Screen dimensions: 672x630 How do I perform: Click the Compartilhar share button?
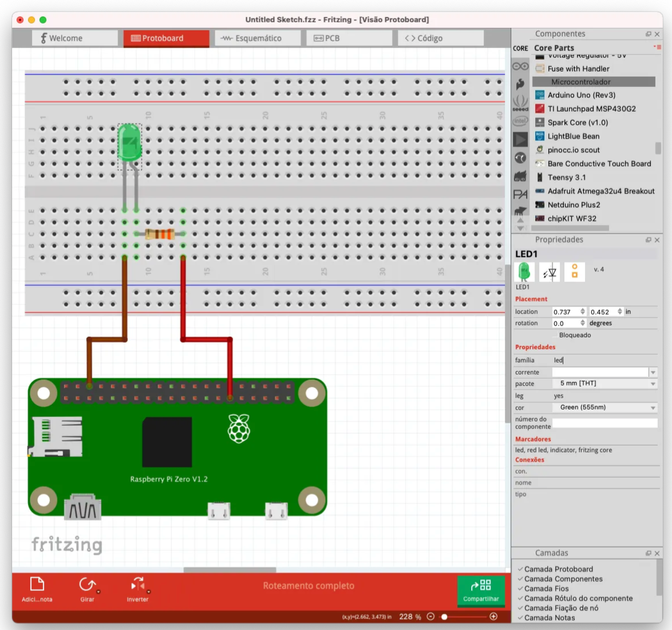pyautogui.click(x=481, y=590)
